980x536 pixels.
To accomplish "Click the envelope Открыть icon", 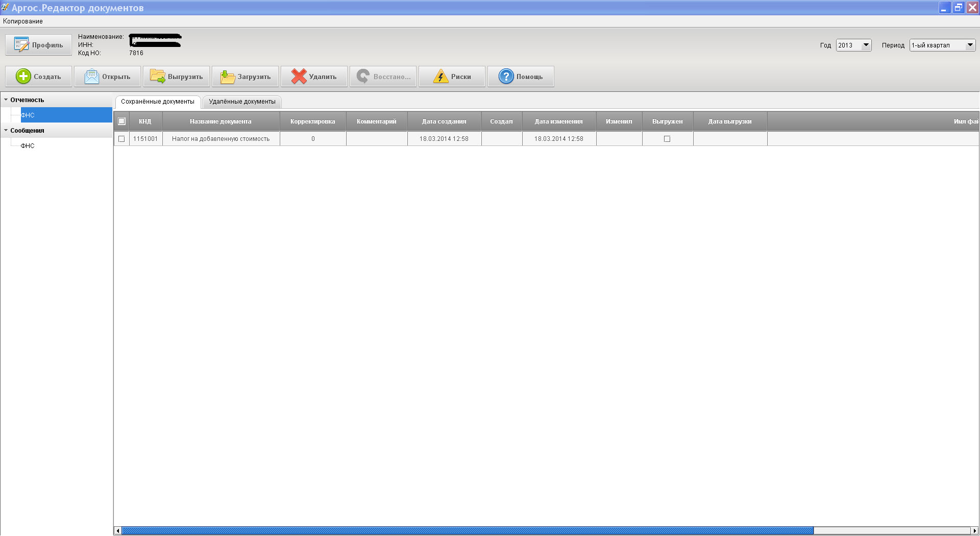I will (x=92, y=77).
